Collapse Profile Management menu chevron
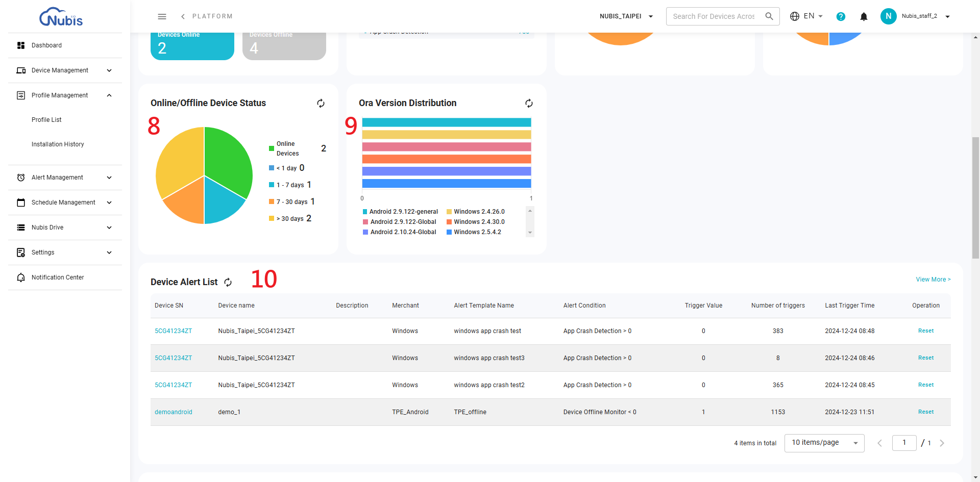Screen dimensions: 980x482 click(109, 95)
